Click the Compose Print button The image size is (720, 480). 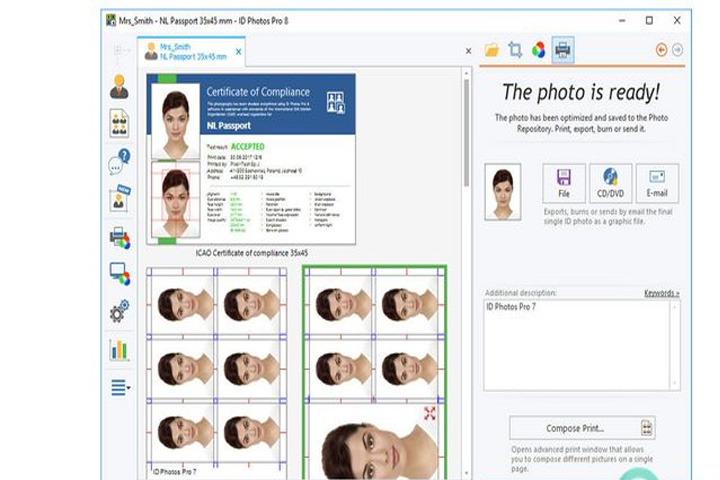(582, 428)
